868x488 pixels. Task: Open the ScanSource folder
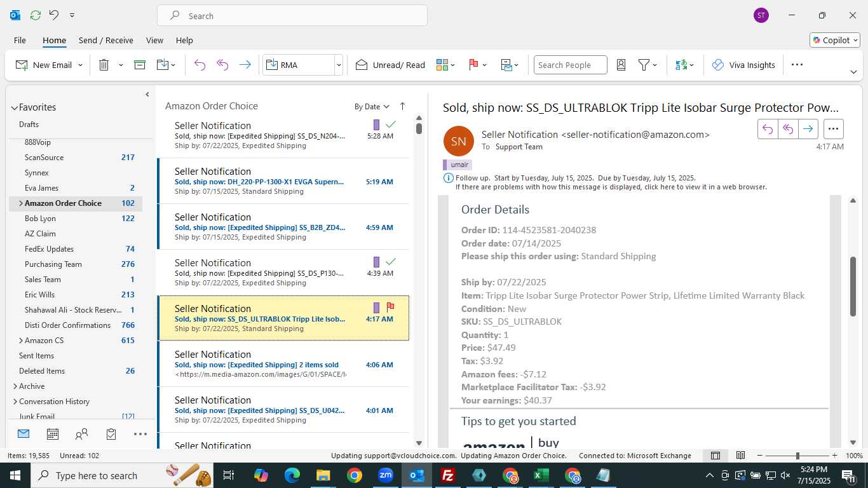76,158
